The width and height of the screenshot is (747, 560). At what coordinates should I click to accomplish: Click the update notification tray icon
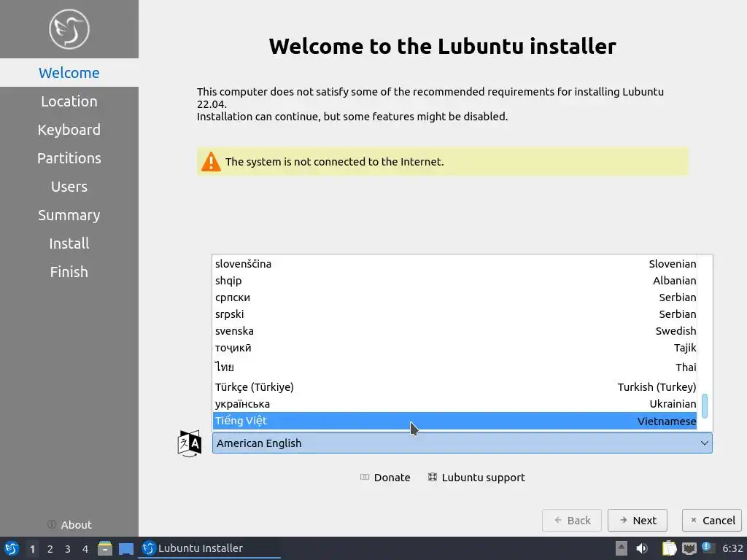[708, 548]
